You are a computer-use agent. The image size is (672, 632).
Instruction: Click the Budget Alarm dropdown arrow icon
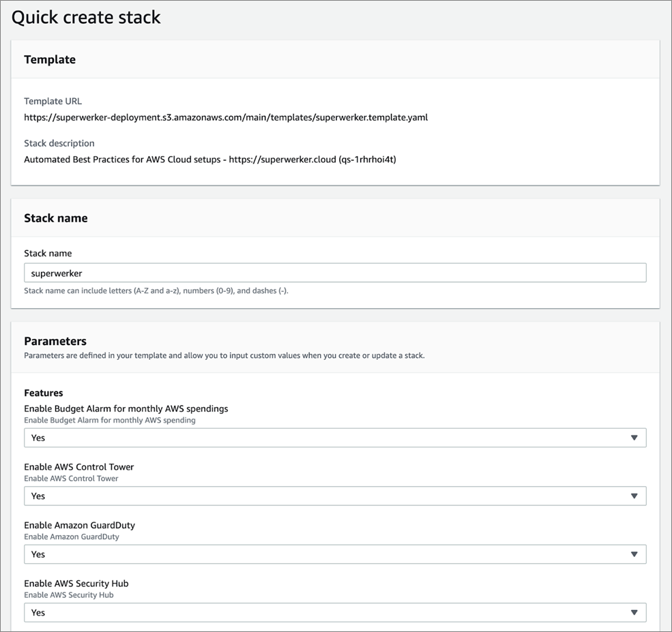click(x=634, y=438)
